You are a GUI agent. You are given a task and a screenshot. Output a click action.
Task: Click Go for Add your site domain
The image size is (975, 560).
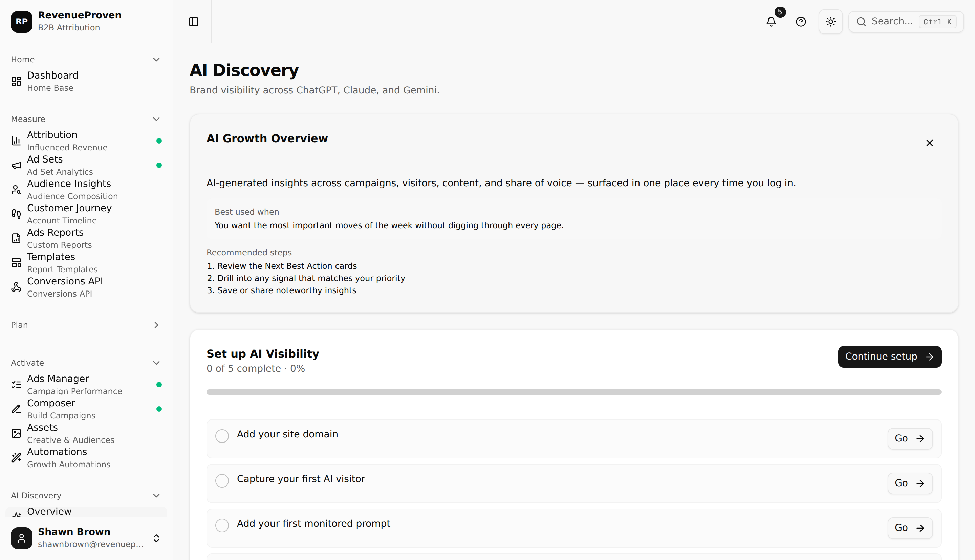click(x=910, y=438)
